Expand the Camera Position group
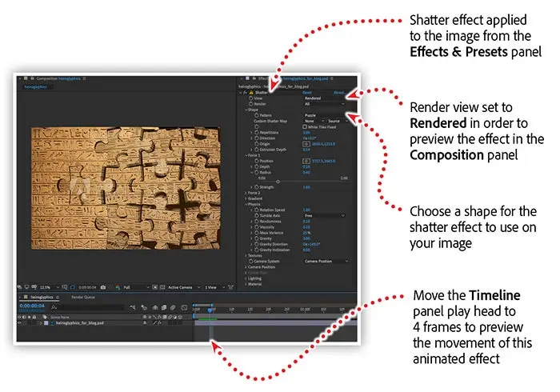The image size is (560, 392). coord(246,267)
